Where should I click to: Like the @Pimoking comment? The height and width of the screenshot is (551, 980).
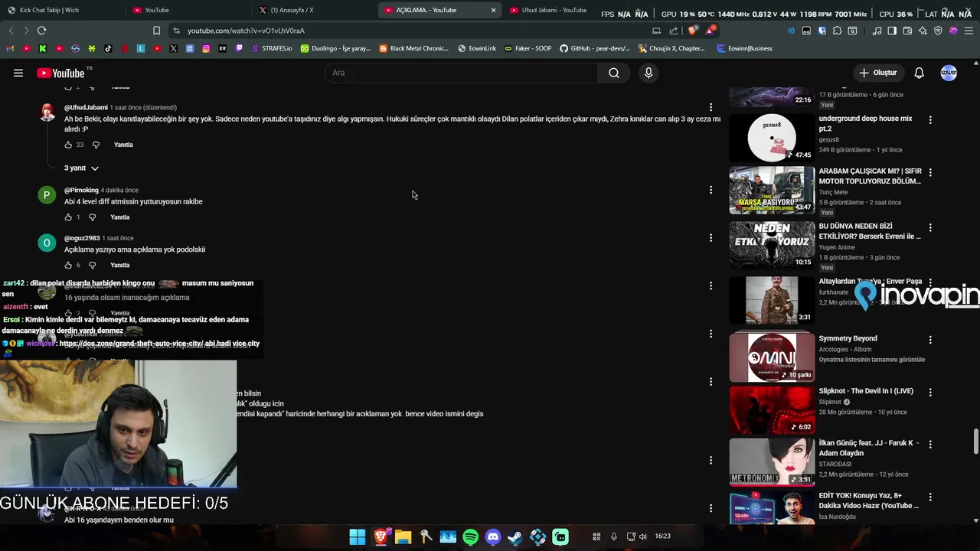[x=68, y=217]
